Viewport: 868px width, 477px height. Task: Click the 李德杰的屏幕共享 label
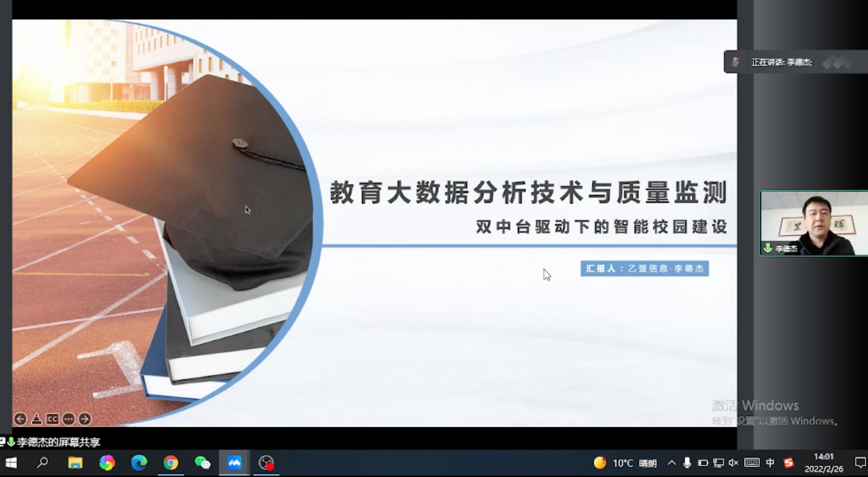[x=59, y=442]
